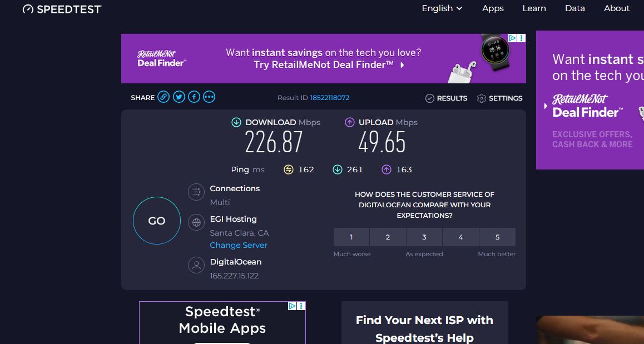Select rating 1 Much worse

coord(351,237)
